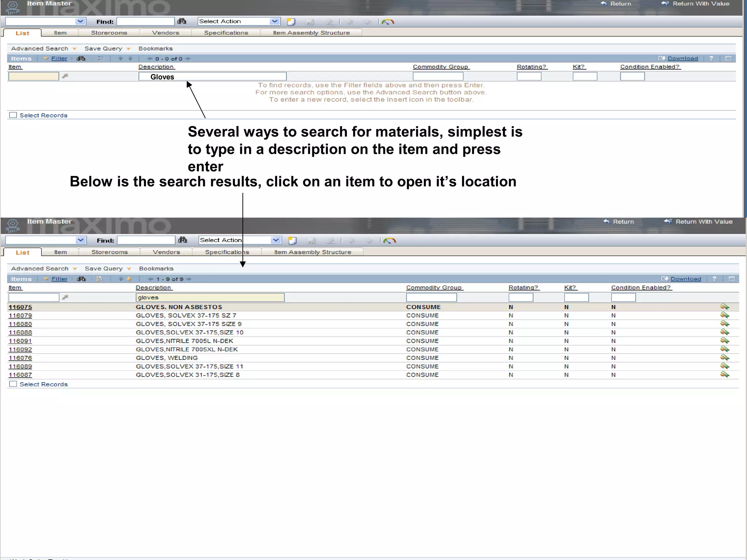The width and height of the screenshot is (747, 560).
Task: Check Select Records box below results list
Action: [x=13, y=384]
